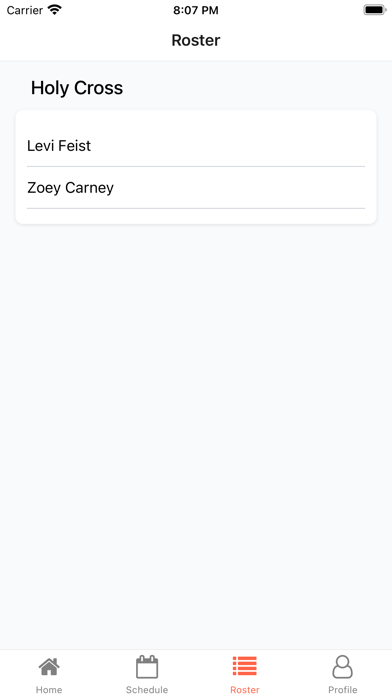The width and height of the screenshot is (392, 696).
Task: Tap the battery icon in the status bar
Action: pyautogui.click(x=375, y=9)
